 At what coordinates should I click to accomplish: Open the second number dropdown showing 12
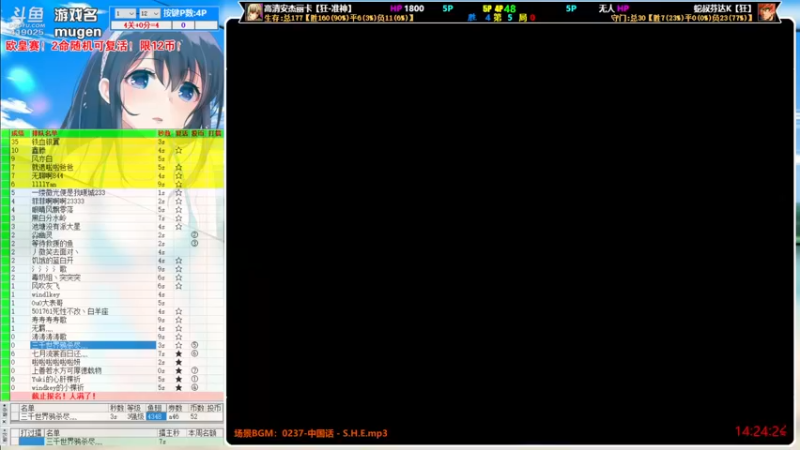point(149,13)
